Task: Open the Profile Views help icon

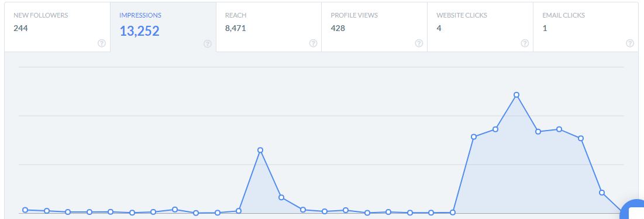Action: pyautogui.click(x=419, y=43)
